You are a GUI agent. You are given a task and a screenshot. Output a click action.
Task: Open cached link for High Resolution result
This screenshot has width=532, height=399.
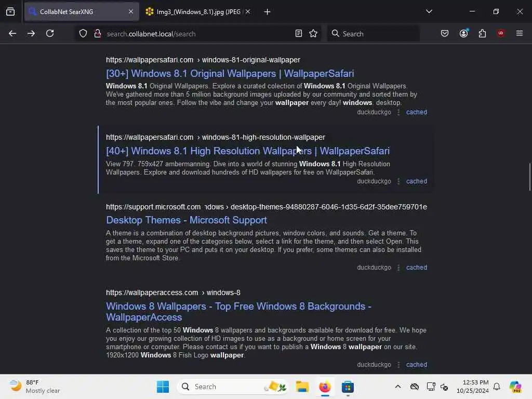(417, 181)
